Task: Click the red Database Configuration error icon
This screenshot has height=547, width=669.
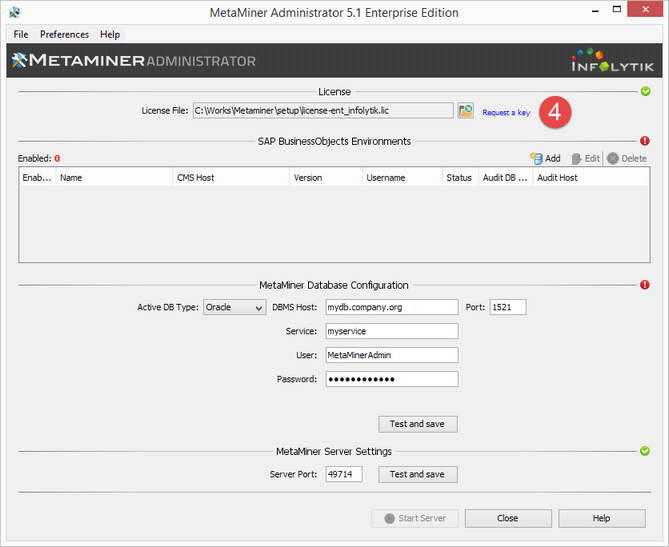Action: (645, 285)
